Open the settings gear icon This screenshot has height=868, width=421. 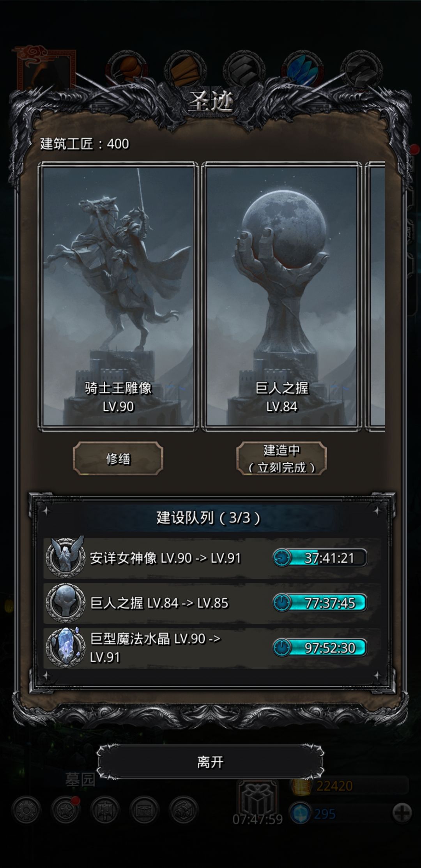[26, 810]
